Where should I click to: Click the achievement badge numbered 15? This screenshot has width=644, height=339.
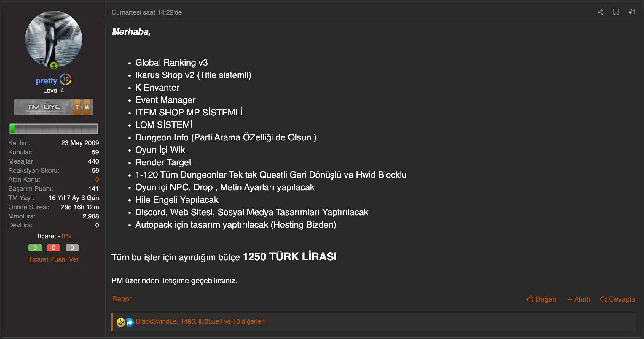66,79
